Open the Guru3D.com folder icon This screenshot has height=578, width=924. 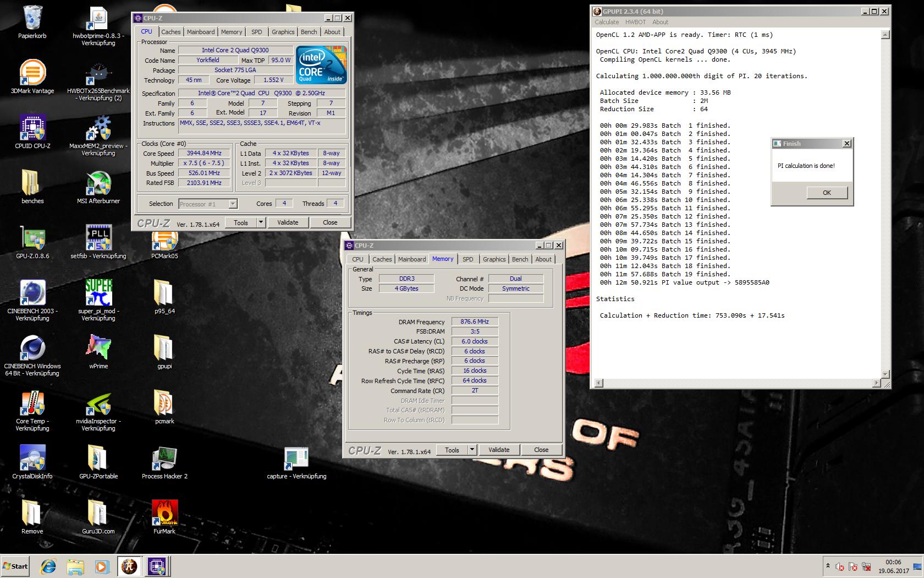point(98,517)
